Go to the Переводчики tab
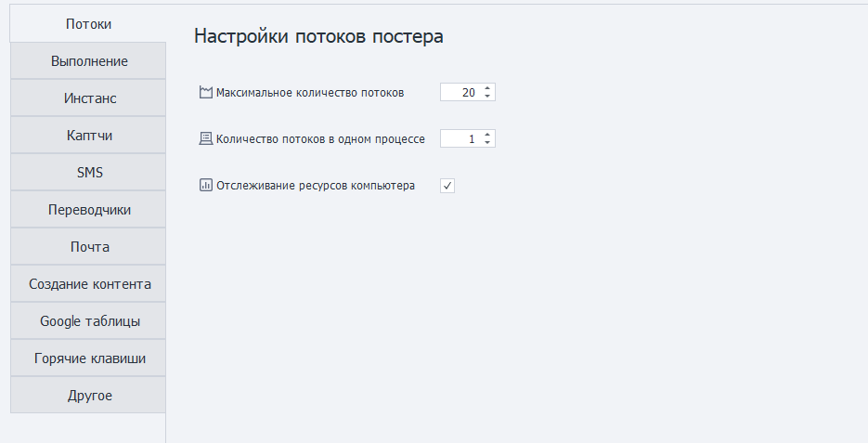The height and width of the screenshot is (443, 868). coord(89,210)
